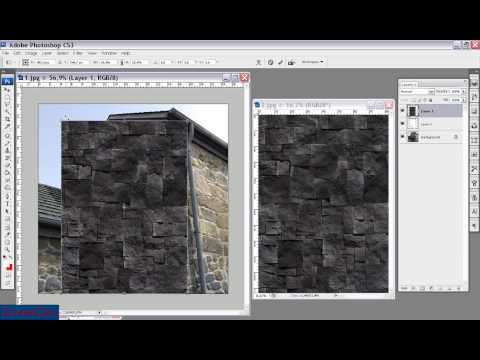The image size is (480, 360).
Task: Commit the transform with the checkmark icon
Action: pyautogui.click(x=281, y=62)
